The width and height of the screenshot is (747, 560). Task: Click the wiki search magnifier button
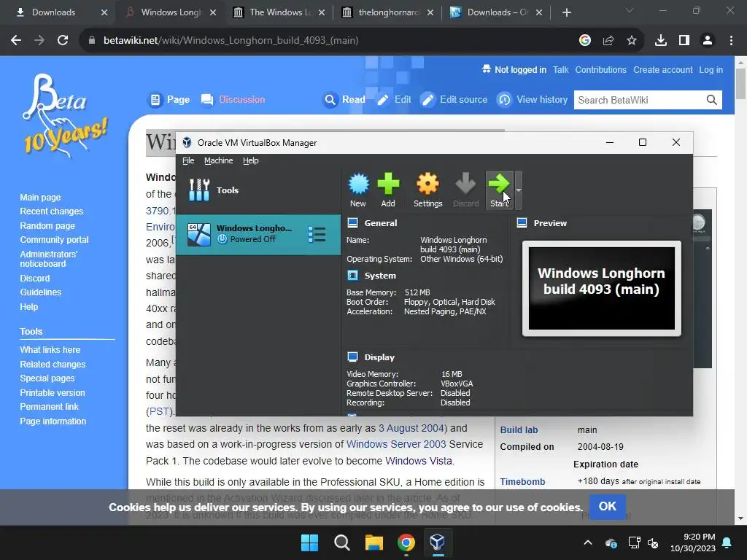click(712, 100)
